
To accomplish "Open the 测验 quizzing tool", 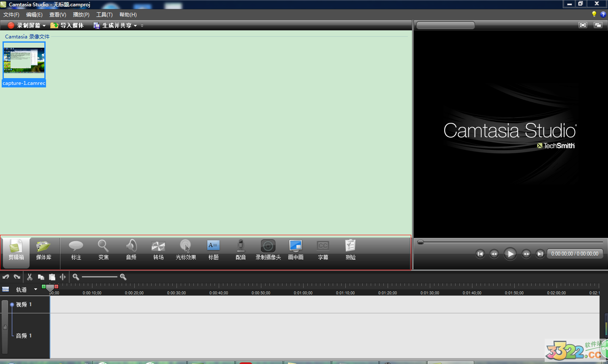I will coord(350,250).
